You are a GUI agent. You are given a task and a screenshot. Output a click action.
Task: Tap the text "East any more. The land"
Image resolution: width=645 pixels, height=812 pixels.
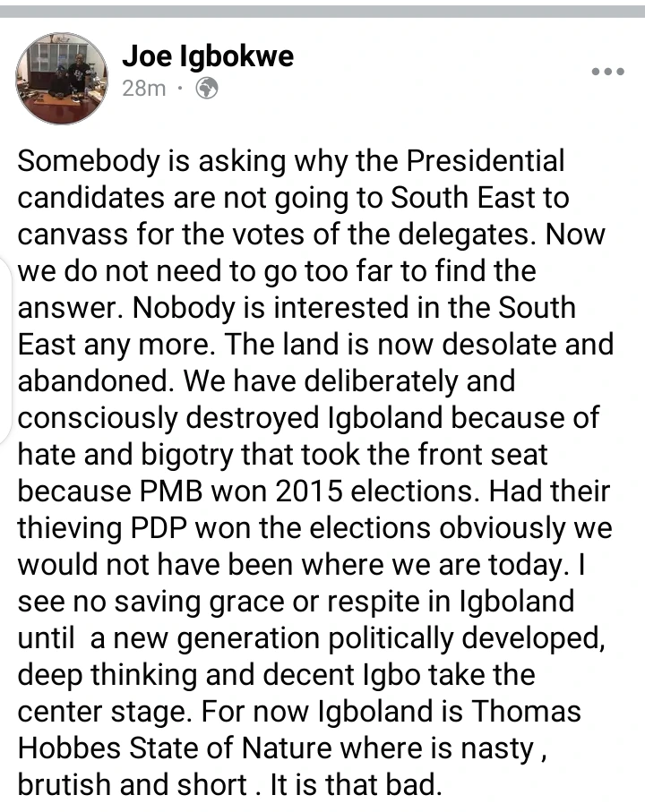click(315, 345)
